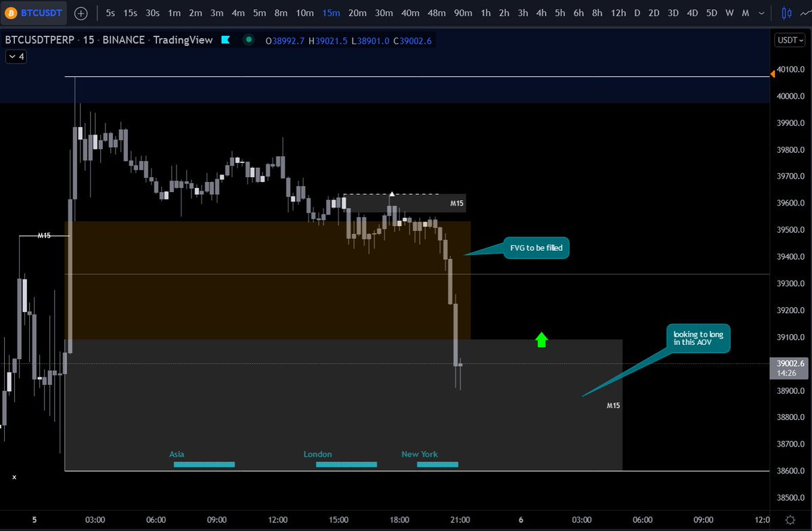Select the 2m timeframe
This screenshot has width=812, height=531.
pyautogui.click(x=196, y=13)
